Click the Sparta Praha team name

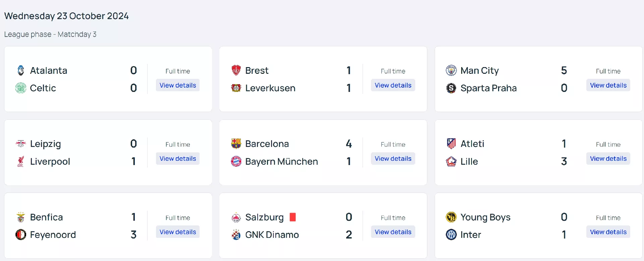(x=488, y=88)
